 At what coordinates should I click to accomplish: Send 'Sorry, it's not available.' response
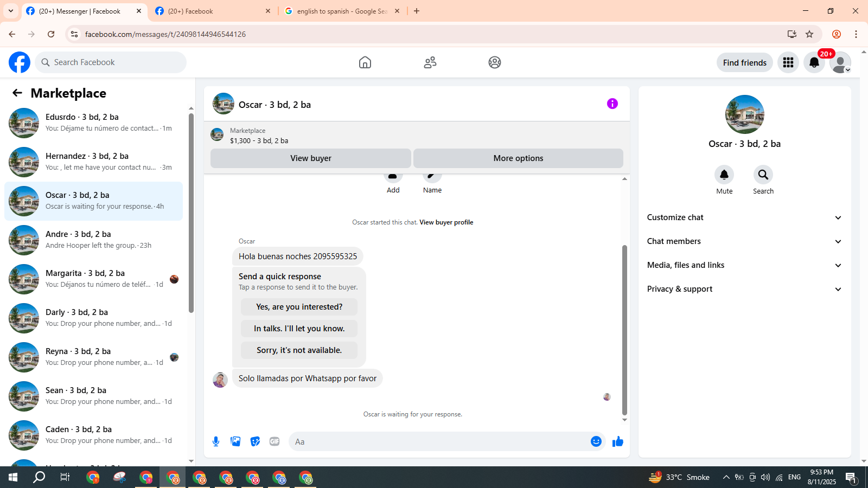[299, 350]
